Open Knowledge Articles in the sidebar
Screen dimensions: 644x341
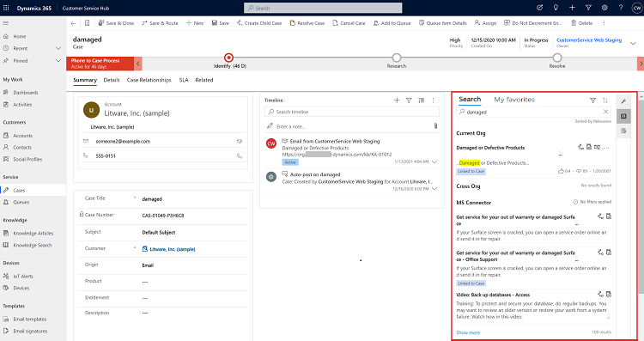[33, 233]
